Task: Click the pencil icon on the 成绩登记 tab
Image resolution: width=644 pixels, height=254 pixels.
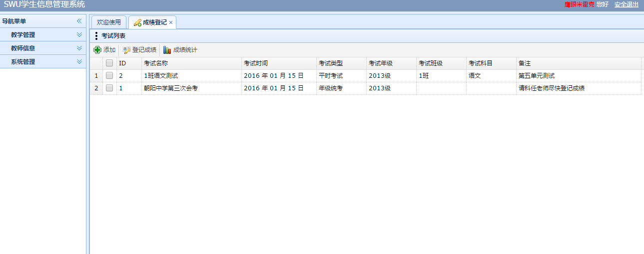Action: [137, 22]
